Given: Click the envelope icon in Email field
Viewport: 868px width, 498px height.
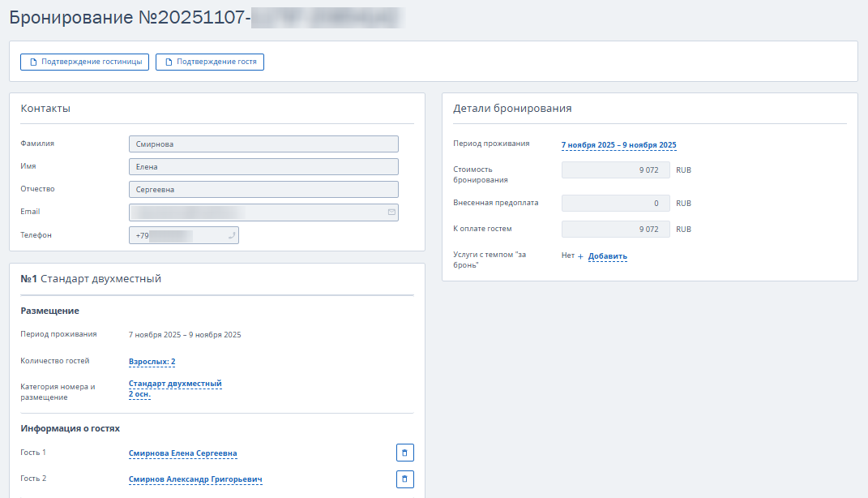Looking at the screenshot, I should 391,213.
